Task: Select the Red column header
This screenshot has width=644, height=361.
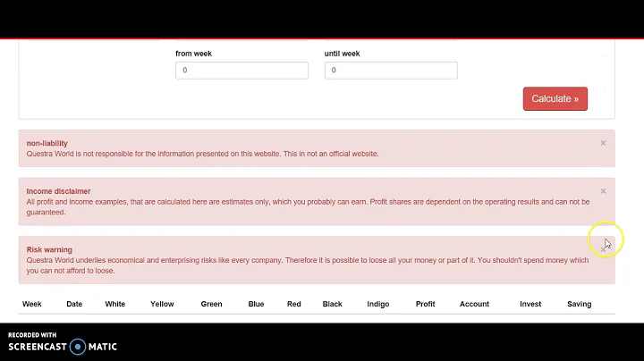Action: pos(294,304)
